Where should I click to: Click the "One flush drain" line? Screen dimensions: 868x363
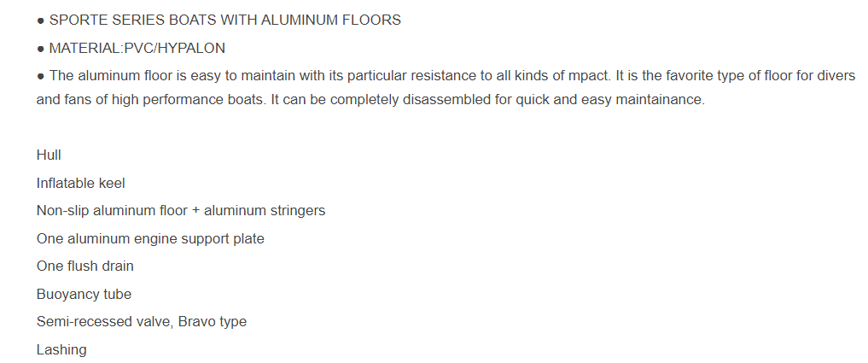85,266
